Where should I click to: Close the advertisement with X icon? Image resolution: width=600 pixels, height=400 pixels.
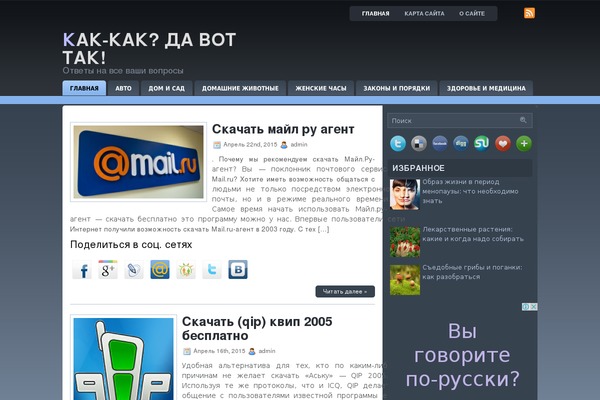coord(534,307)
